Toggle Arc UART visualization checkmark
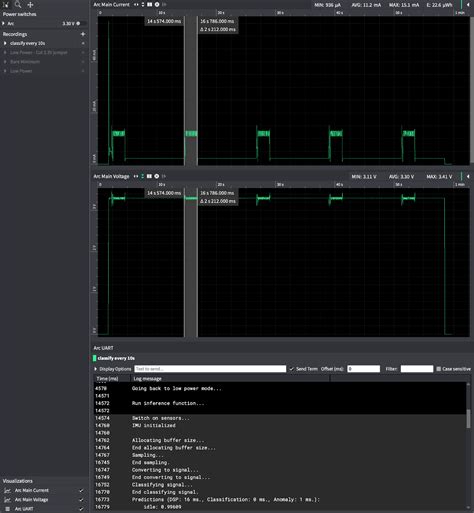The image size is (474, 513). 81,509
